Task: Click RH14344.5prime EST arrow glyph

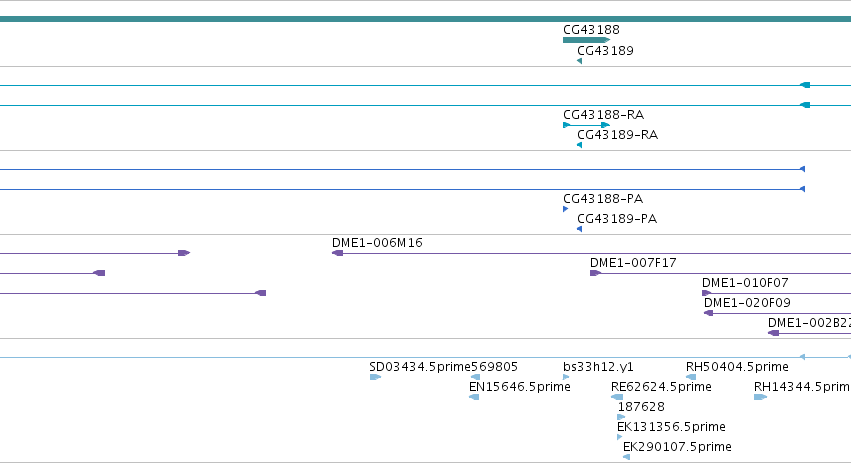Action: point(760,397)
